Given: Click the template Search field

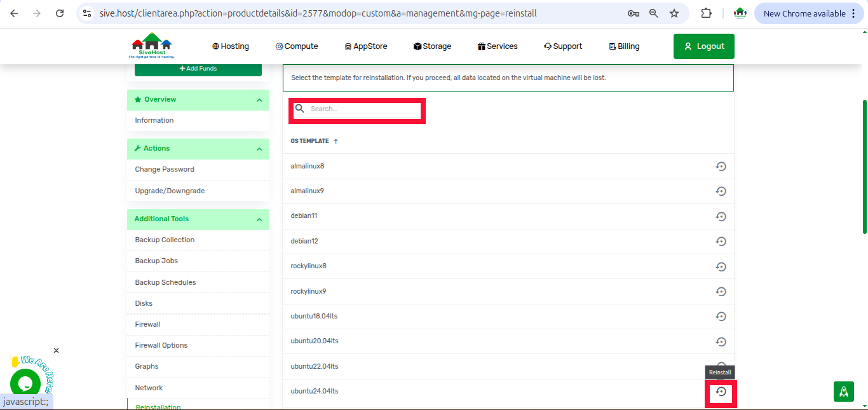Looking at the screenshot, I should [357, 109].
